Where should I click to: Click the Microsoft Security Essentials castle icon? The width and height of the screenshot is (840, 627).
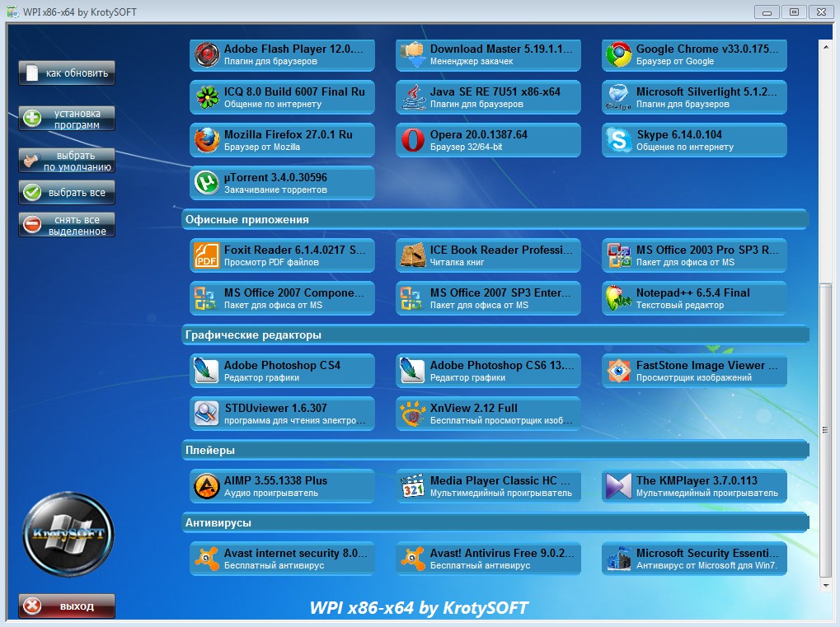click(619, 559)
